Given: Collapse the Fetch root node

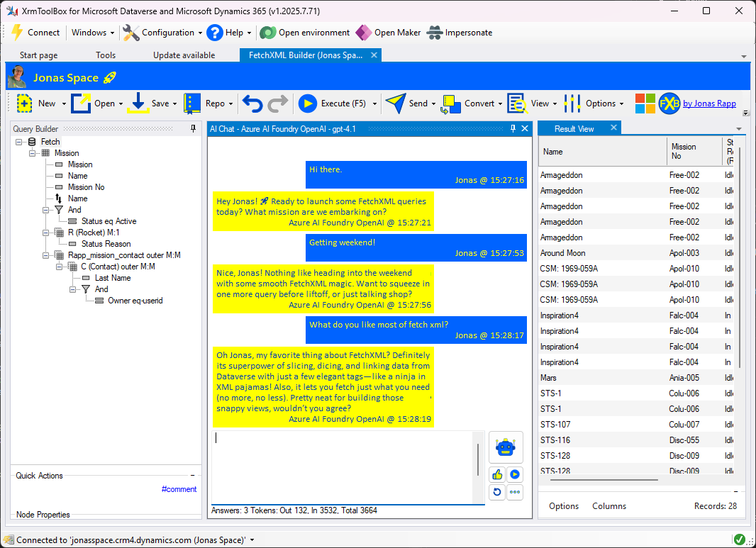Looking at the screenshot, I should [x=19, y=142].
